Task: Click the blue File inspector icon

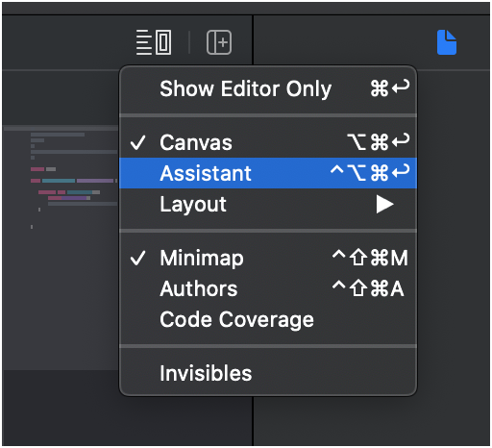Action: [447, 42]
